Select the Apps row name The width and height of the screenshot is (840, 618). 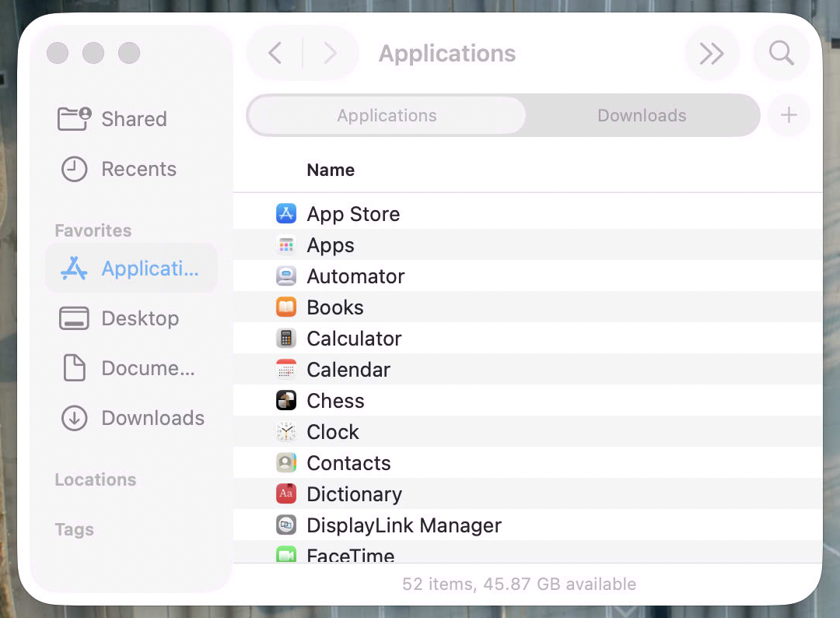(330, 245)
